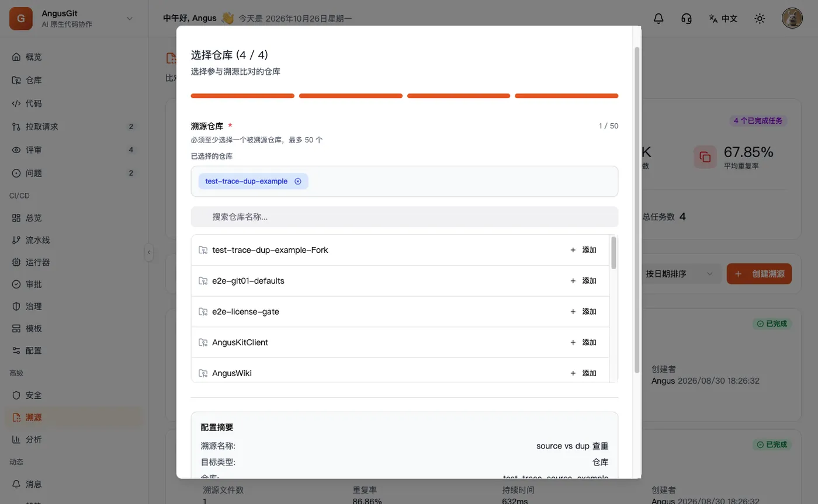Open the 概览 sidebar item
Viewport: 818px width, 504px height.
pyautogui.click(x=73, y=57)
